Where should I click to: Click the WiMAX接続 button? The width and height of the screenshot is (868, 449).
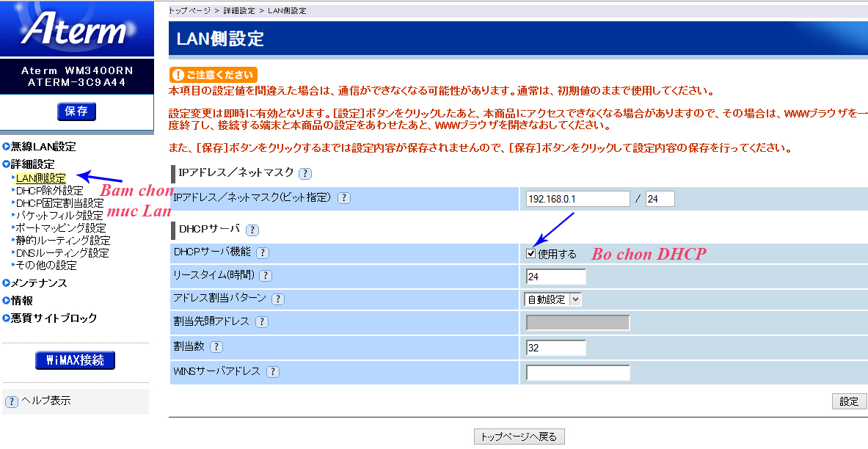coord(75,361)
